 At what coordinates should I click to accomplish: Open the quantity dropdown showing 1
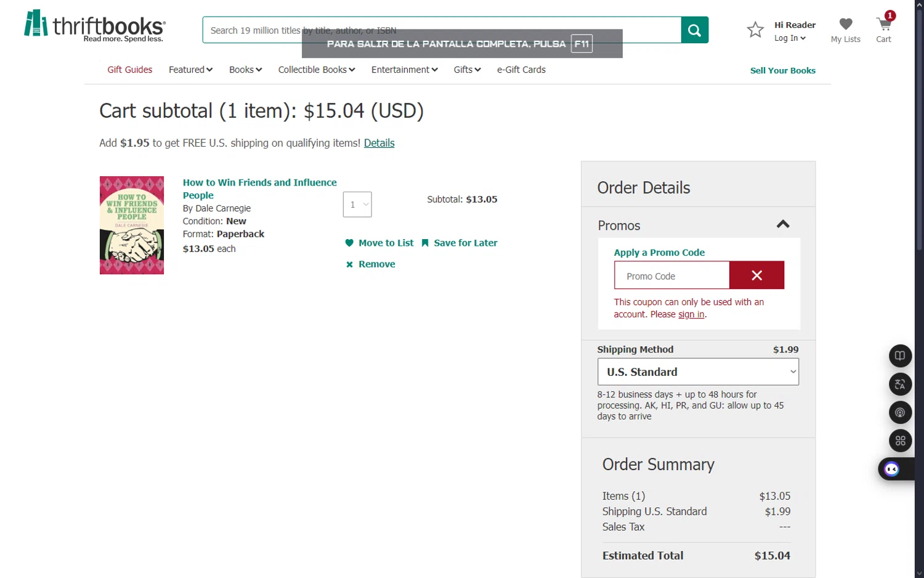click(357, 205)
